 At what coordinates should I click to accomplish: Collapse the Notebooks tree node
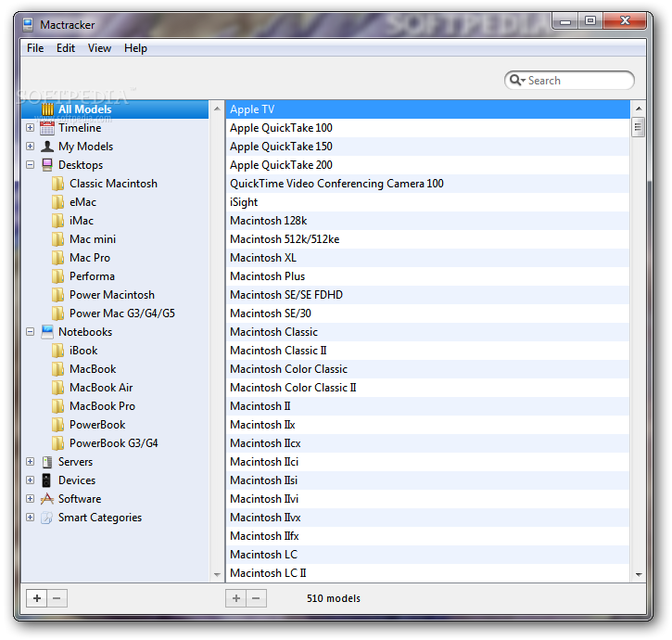[30, 331]
